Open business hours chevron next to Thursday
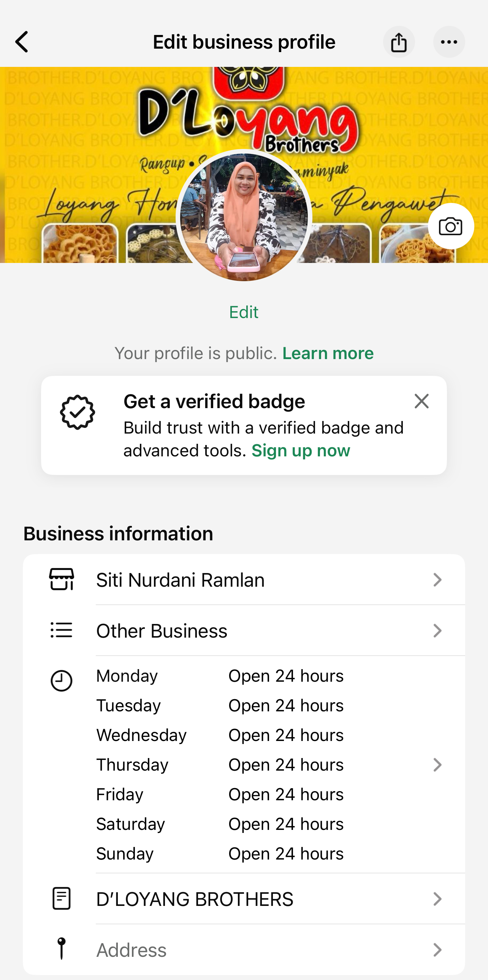This screenshot has height=980, width=488. (x=437, y=765)
